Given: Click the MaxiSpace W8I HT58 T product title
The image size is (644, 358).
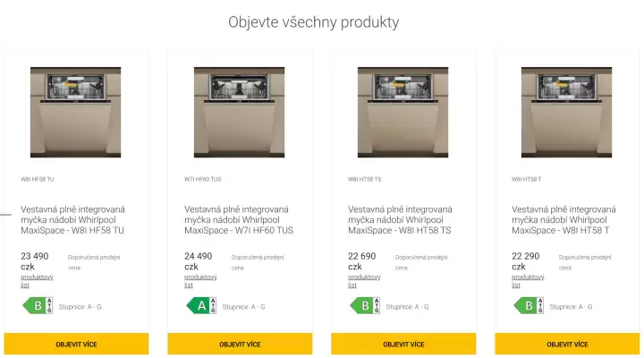Looking at the screenshot, I should pos(564,220).
